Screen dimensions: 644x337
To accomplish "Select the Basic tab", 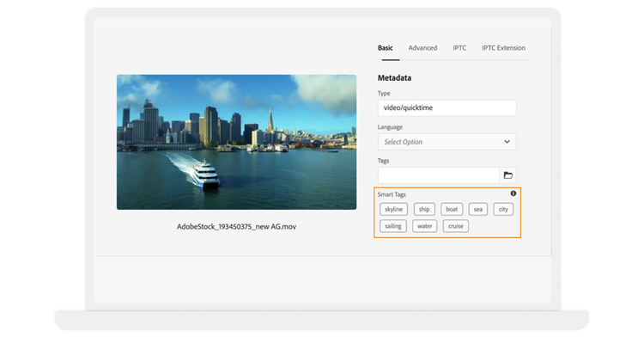I will pos(386,48).
